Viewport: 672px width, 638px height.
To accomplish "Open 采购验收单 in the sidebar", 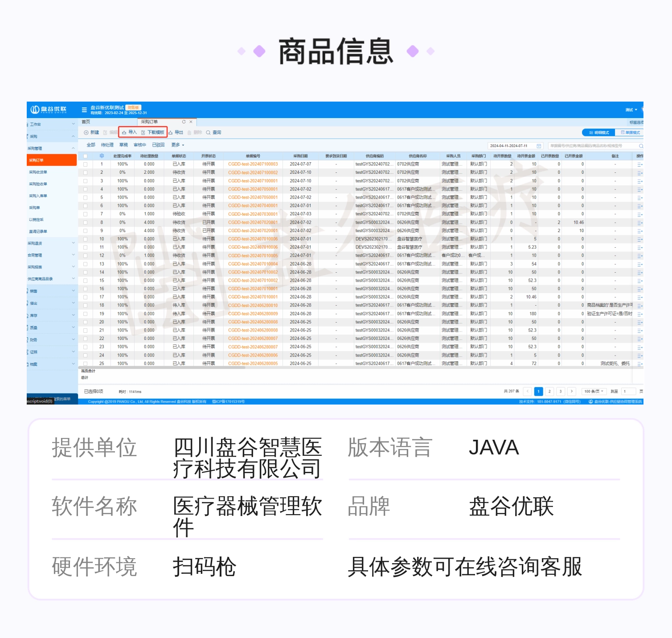I will point(38,184).
